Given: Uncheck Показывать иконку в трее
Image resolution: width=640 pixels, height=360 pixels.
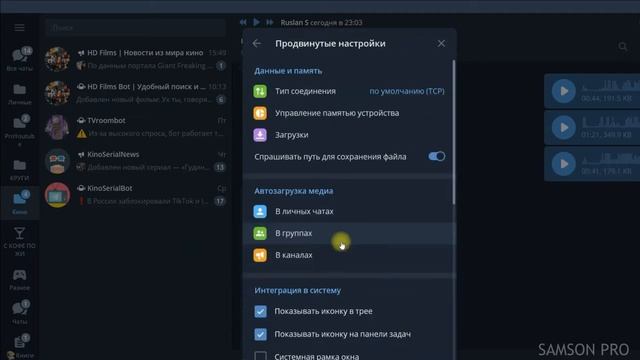Looking at the screenshot, I should tap(260, 311).
